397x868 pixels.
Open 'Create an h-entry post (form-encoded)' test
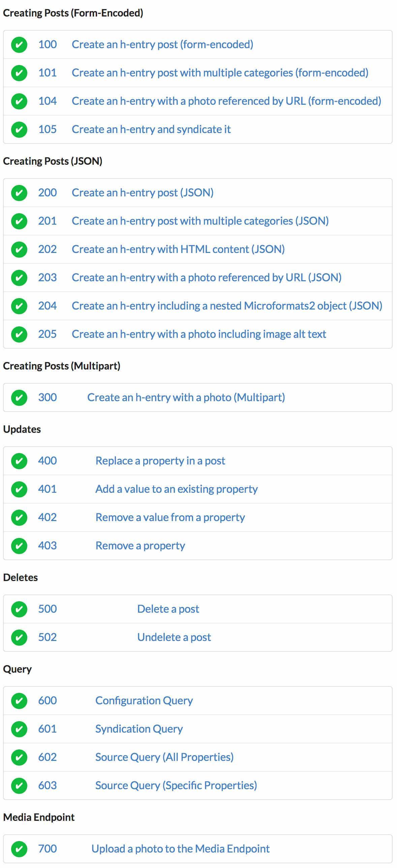[162, 44]
